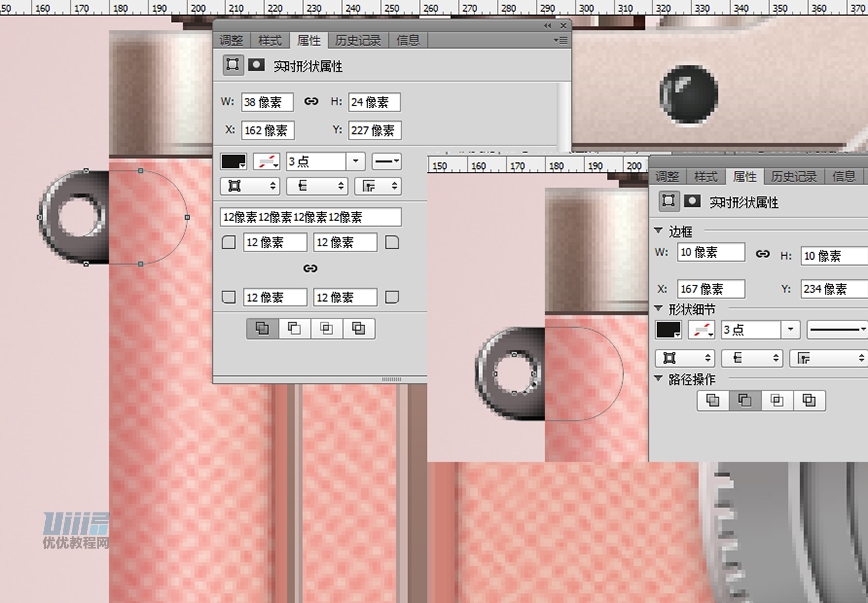Select intersect shape areas under 路径操作

777,400
